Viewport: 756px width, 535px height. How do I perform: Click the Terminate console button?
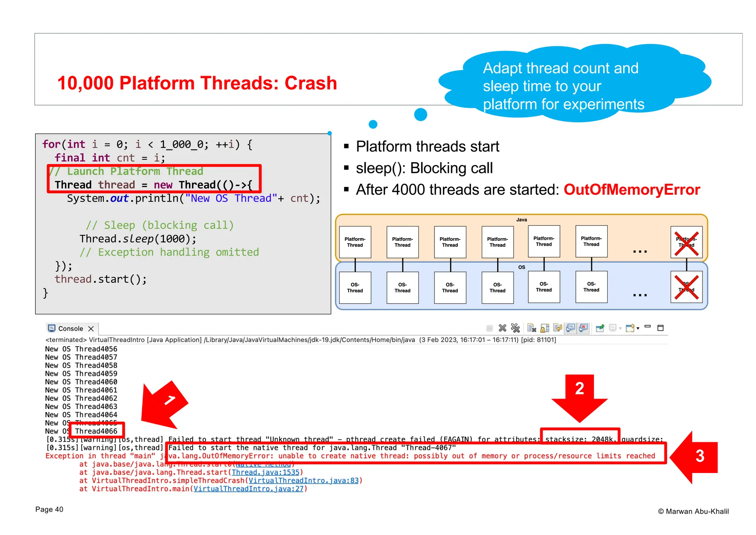[489, 328]
